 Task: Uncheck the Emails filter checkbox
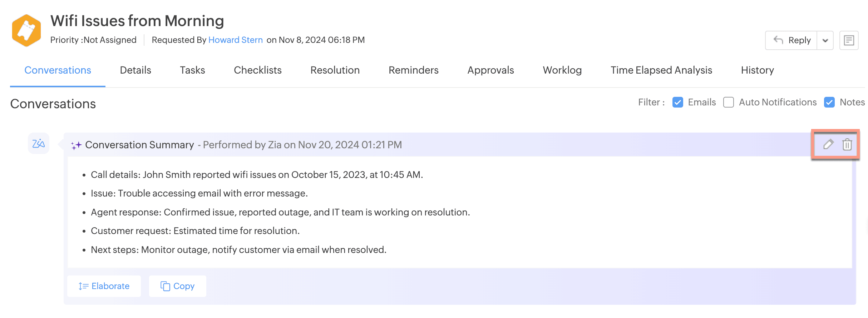tap(677, 103)
